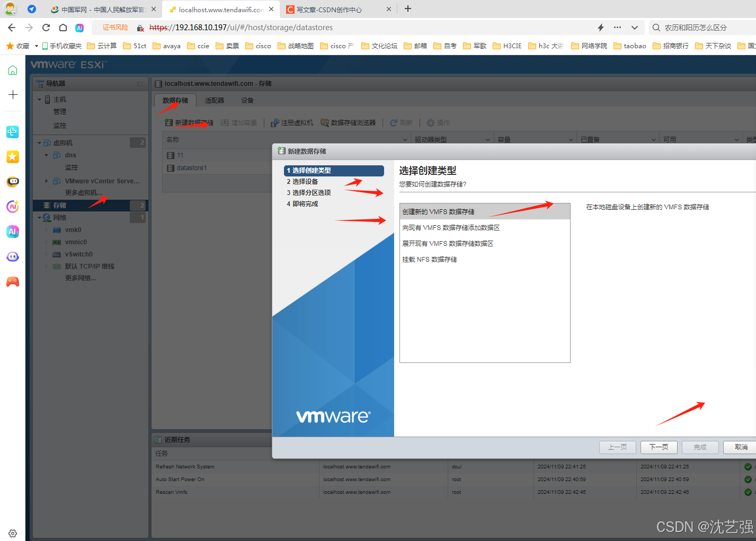
Task: Click the browser forward arrow
Action: (29, 28)
